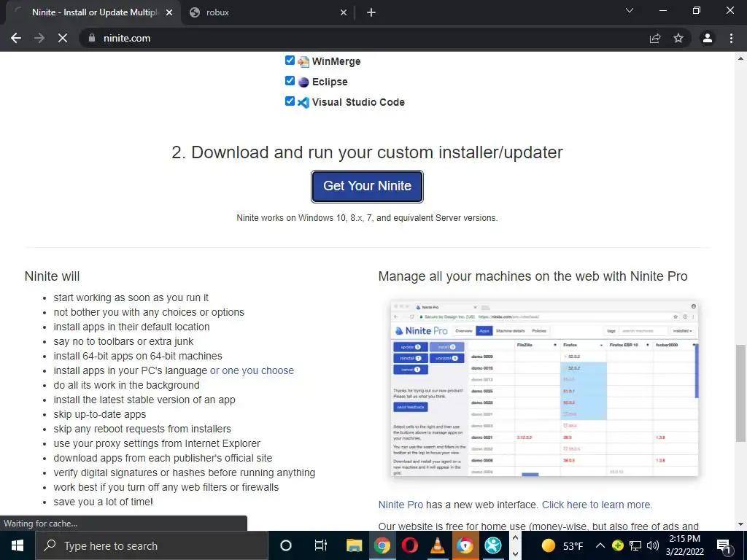747x560 pixels.
Task: Open the Chrome three-dot menu
Action: (731, 38)
